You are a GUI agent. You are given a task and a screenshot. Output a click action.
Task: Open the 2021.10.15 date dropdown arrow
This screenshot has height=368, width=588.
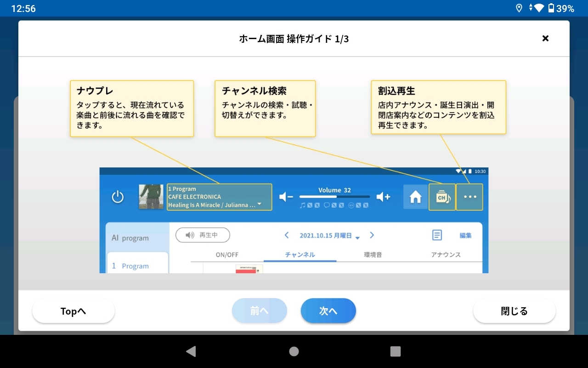(357, 237)
